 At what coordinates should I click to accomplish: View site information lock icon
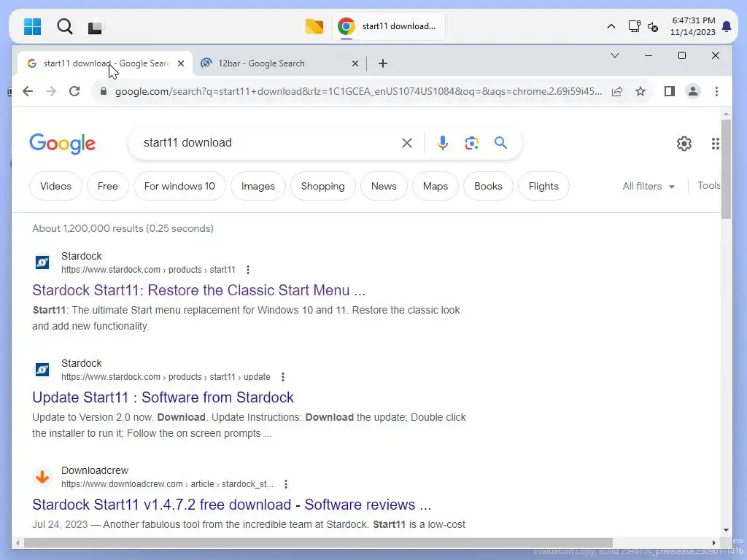point(104,91)
